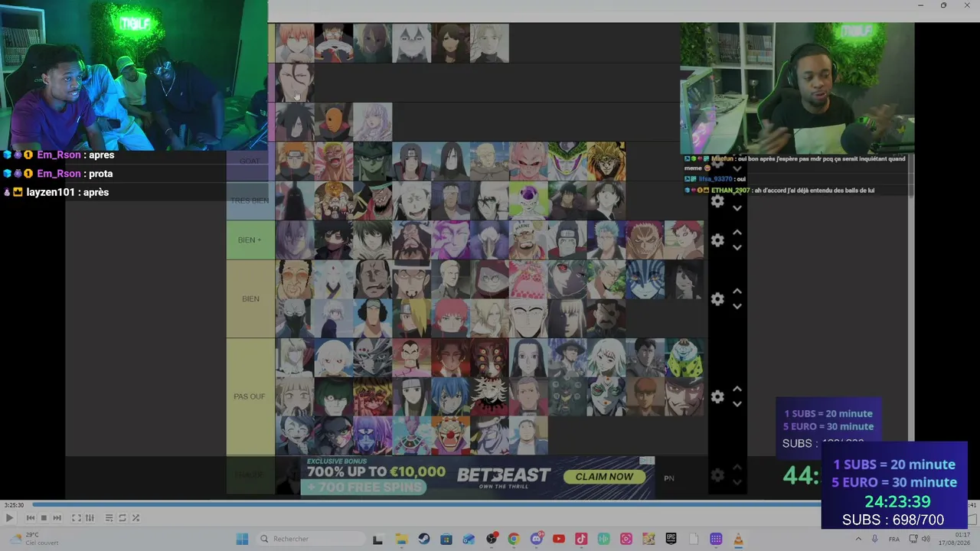Click CLAIM NOW on the BetBeast ad
Viewport: 980px width, 551px height.
coord(604,476)
